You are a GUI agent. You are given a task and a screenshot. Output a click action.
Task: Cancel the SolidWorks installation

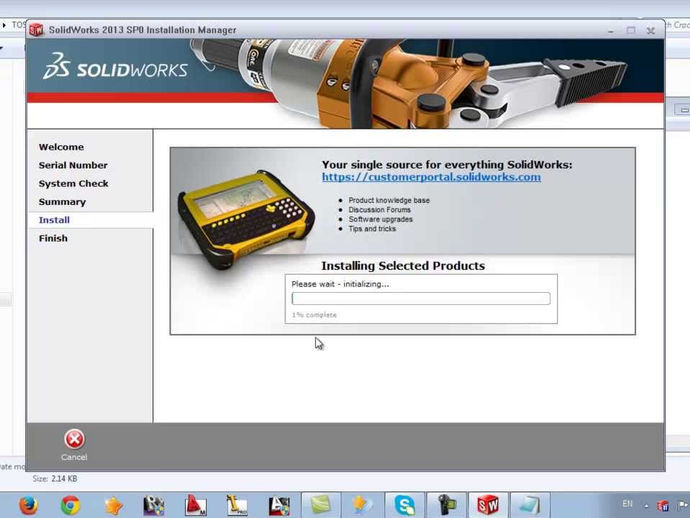point(74,445)
